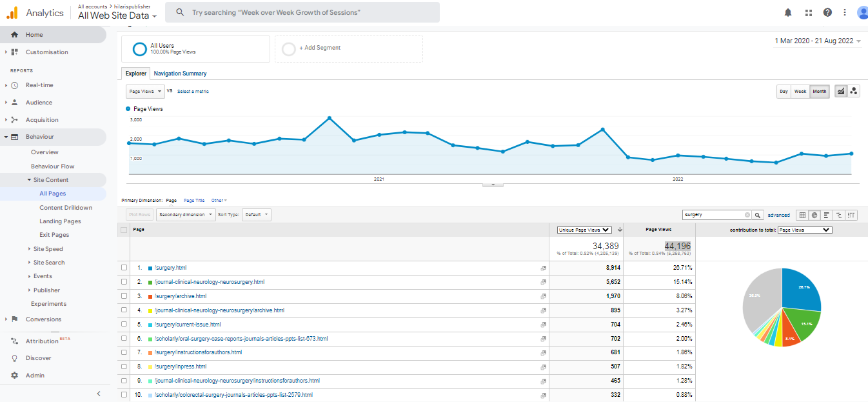This screenshot has height=402, width=868.
Task: Open the Admin gear in sidebar
Action: pyautogui.click(x=15, y=376)
